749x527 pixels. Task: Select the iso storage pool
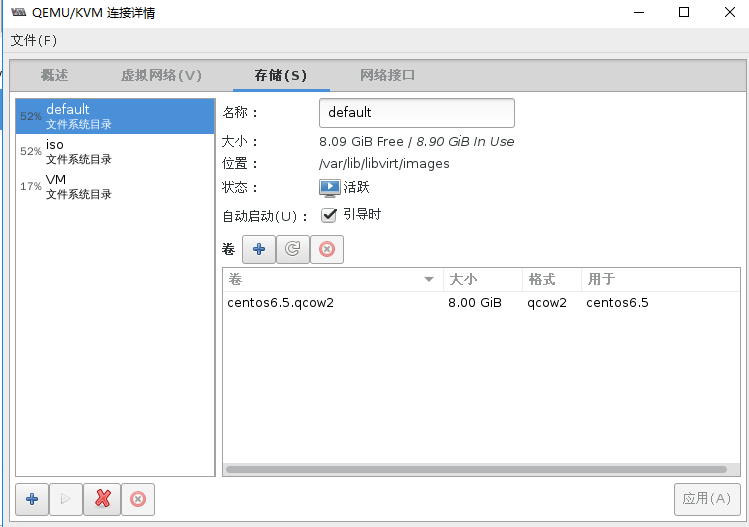[115, 151]
